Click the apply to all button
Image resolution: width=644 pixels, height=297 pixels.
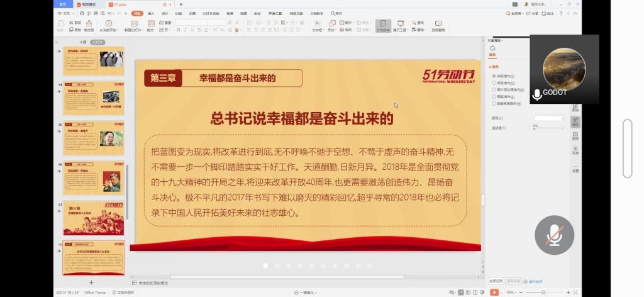[x=496, y=281]
